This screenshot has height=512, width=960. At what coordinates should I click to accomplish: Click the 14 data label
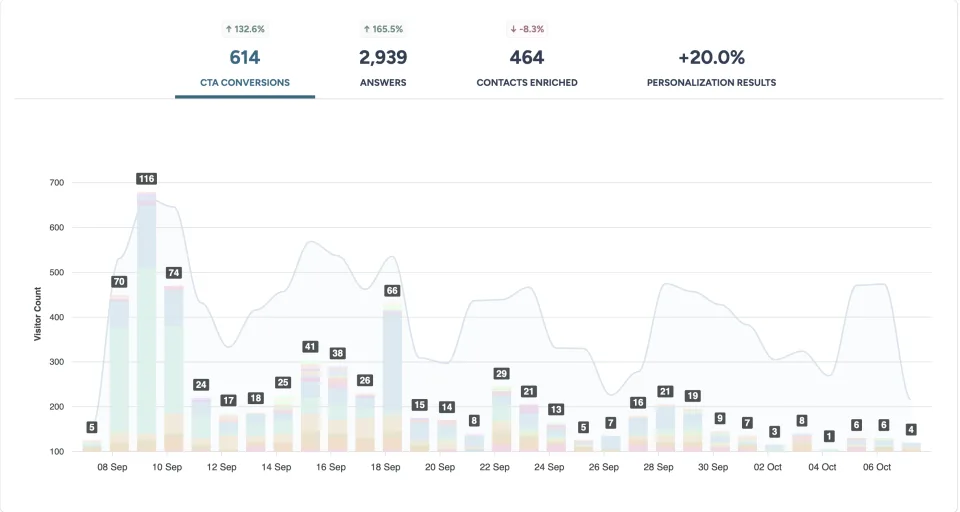coord(447,407)
